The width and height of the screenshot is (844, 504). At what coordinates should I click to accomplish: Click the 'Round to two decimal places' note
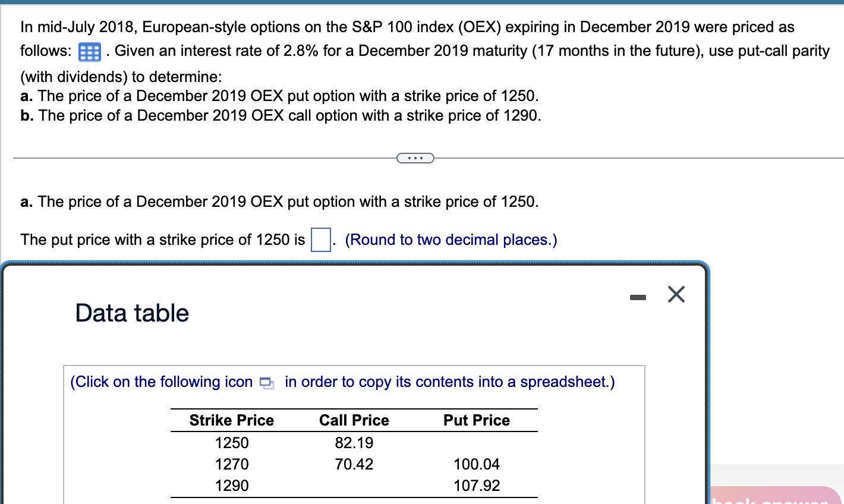pyautogui.click(x=451, y=240)
